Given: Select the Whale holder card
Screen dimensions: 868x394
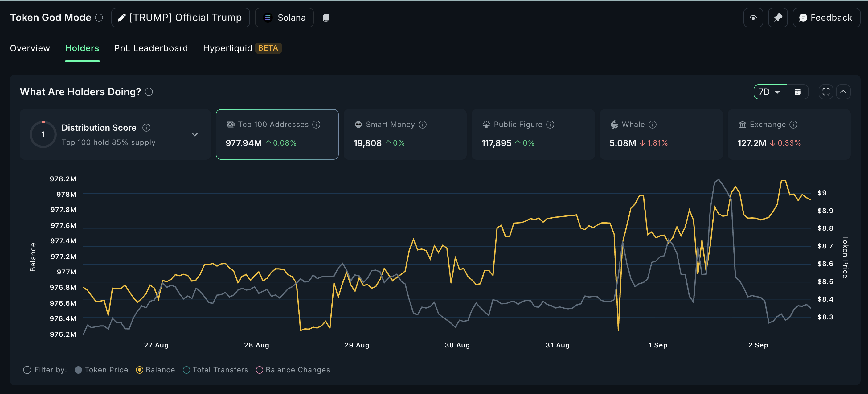Looking at the screenshot, I should tap(661, 134).
